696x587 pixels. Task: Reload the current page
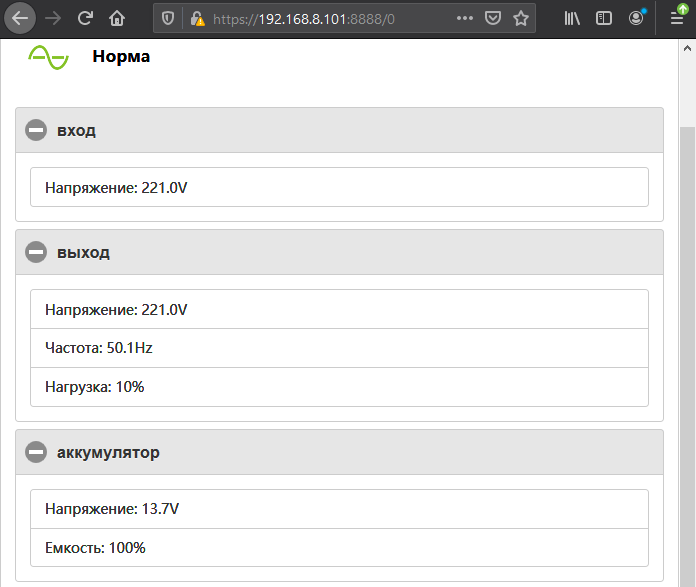click(85, 18)
